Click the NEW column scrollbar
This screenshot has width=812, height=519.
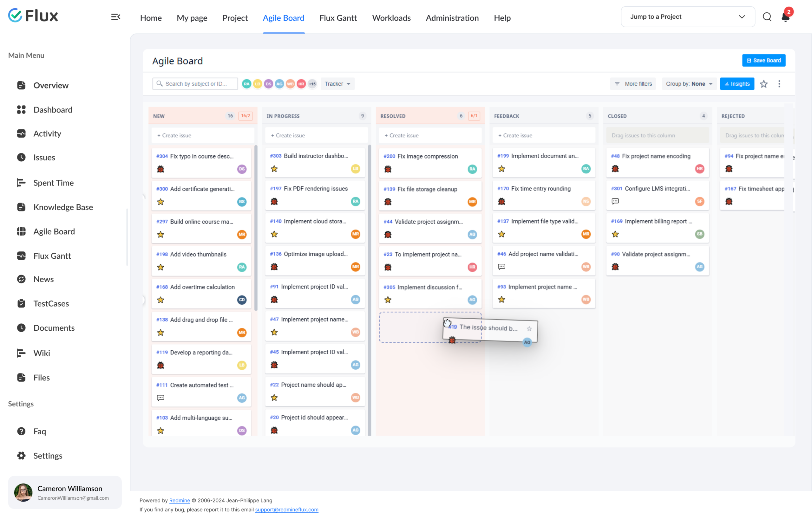pos(256,228)
